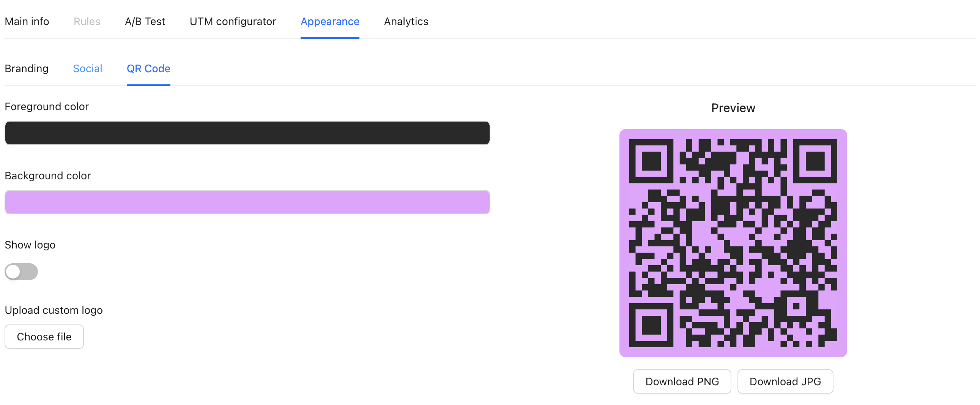
Task: Click the QR code preview image
Action: click(733, 243)
